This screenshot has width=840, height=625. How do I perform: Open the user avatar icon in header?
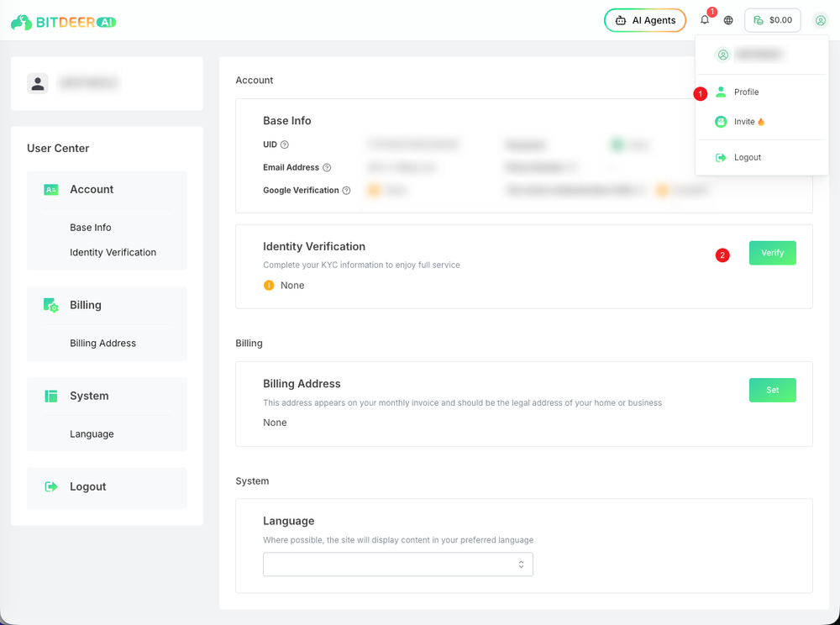820,20
